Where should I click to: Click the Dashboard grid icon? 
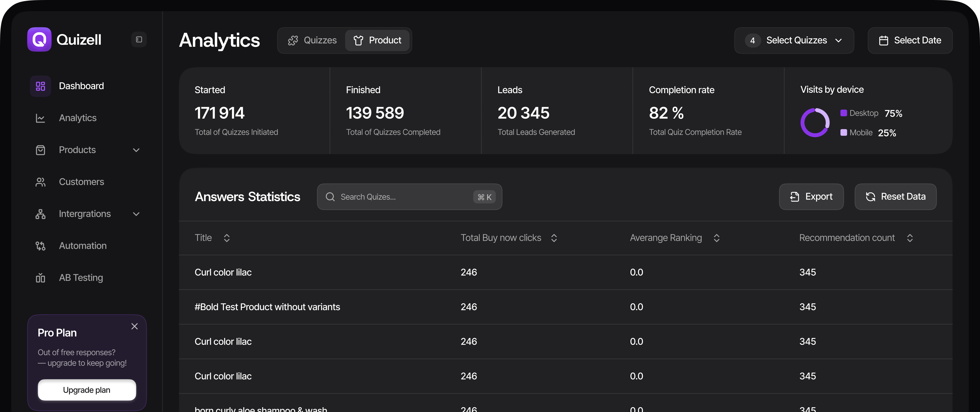[40, 86]
